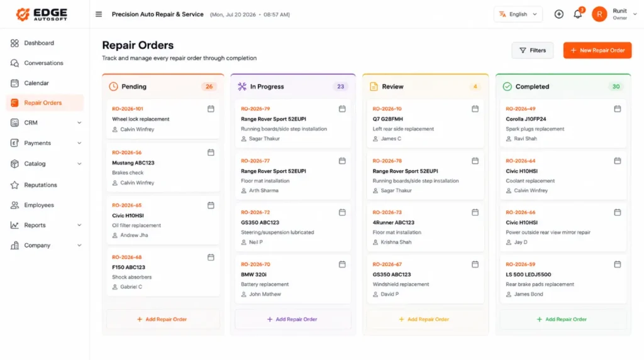Open calendar icon on RO-2026-78 card
Image resolution: width=644 pixels, height=360 pixels.
[x=475, y=161]
